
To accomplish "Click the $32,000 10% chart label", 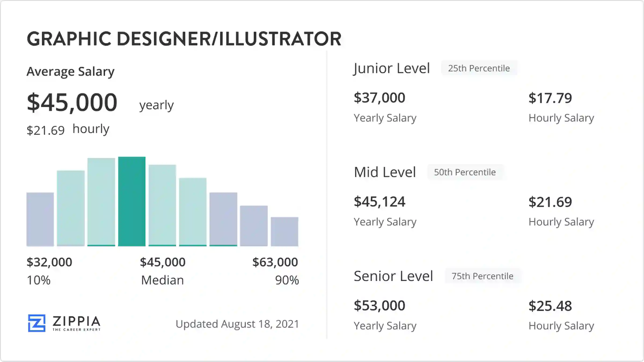I will (x=49, y=262).
